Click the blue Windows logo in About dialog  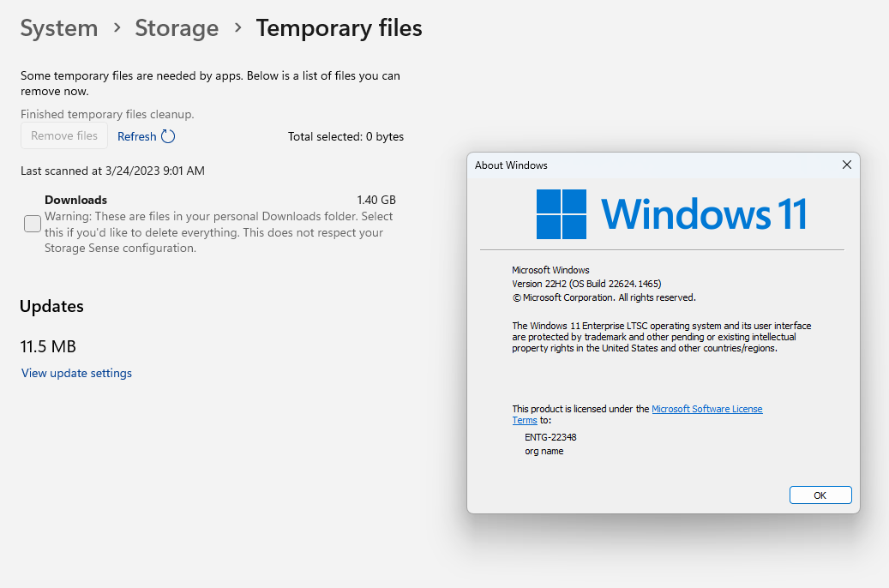point(562,214)
